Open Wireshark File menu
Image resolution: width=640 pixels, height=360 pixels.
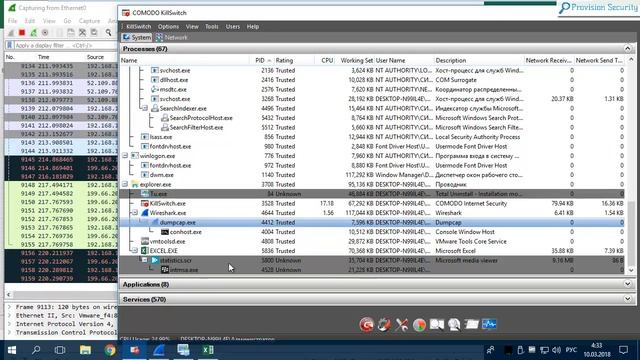(12, 21)
